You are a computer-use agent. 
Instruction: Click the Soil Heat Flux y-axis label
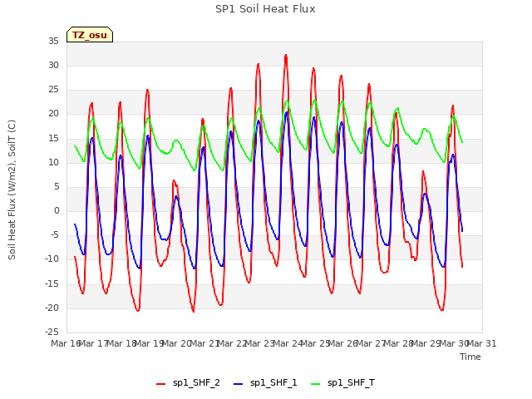12,190
